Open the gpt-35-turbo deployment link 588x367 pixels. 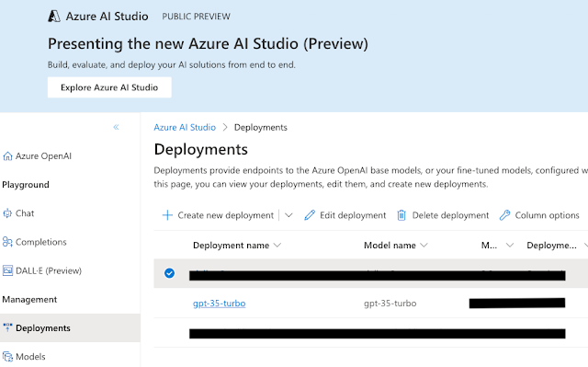tap(219, 304)
